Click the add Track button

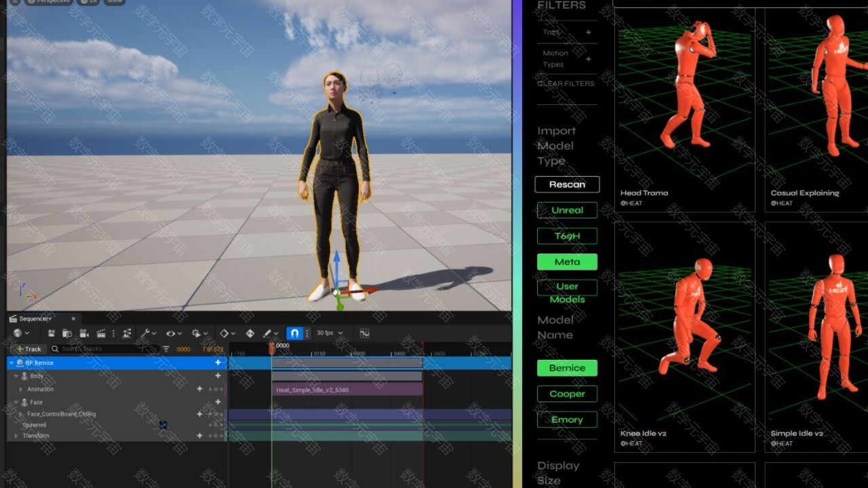29,349
